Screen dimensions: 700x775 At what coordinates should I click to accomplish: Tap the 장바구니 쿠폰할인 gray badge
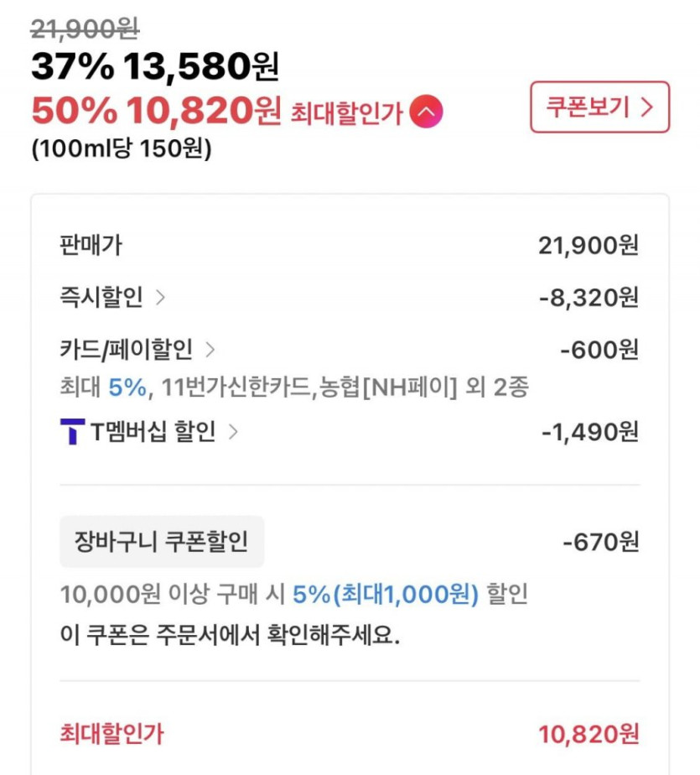pyautogui.click(x=162, y=542)
